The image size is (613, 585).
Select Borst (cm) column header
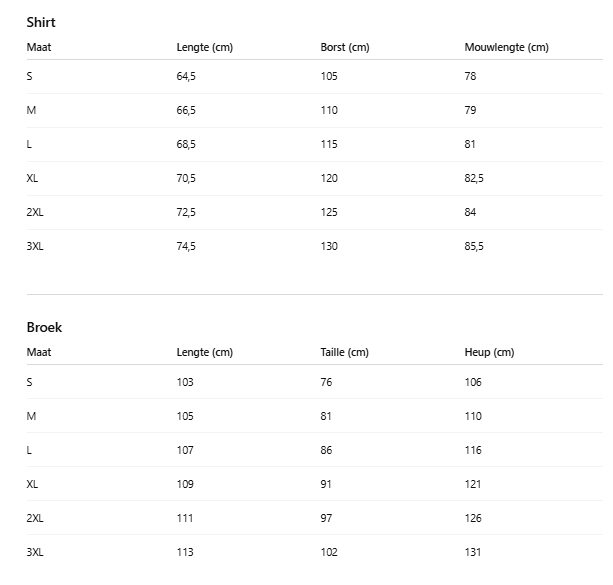(344, 47)
